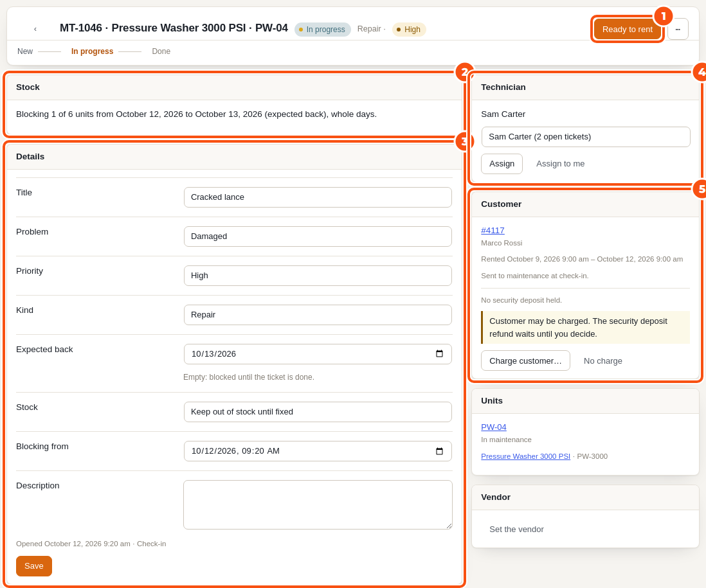Focus the Title field with Cracked lance

coord(318,197)
